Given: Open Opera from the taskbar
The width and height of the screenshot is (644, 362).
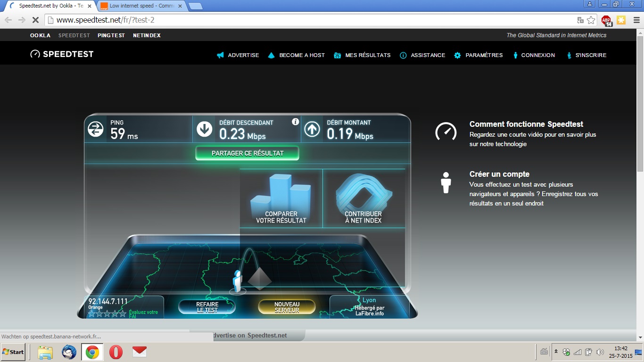Looking at the screenshot, I should (x=116, y=352).
